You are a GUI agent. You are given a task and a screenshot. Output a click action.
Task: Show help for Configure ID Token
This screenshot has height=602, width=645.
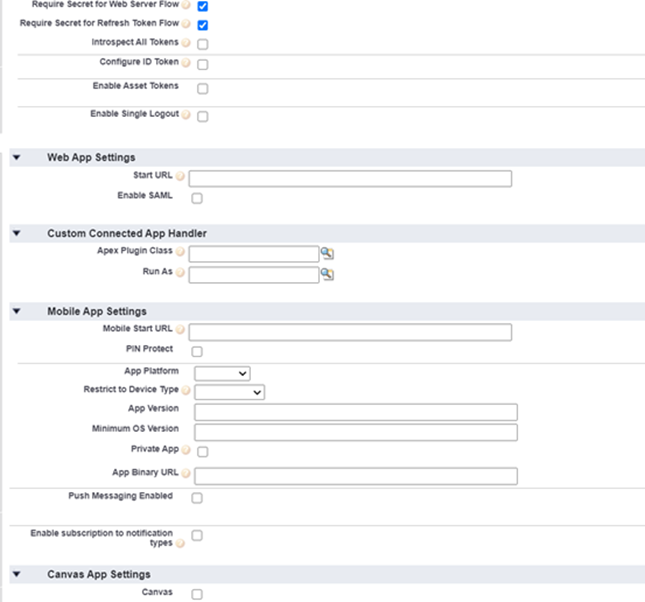tap(186, 63)
